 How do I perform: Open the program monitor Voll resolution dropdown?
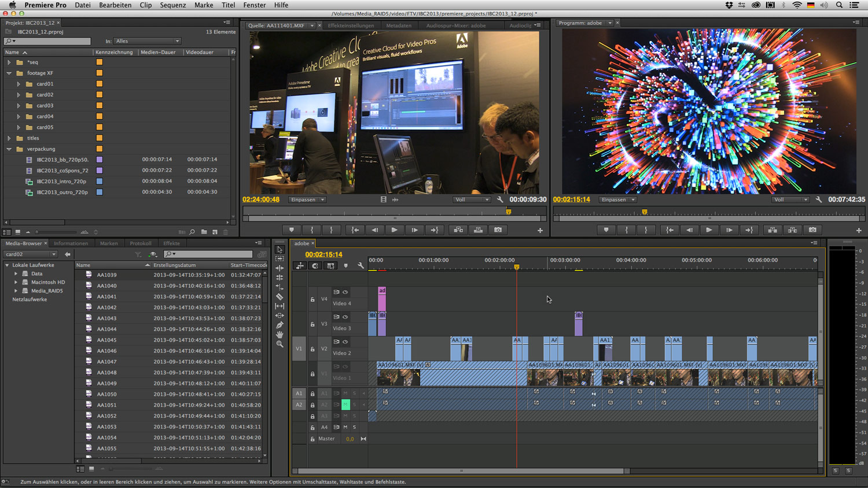tap(790, 199)
